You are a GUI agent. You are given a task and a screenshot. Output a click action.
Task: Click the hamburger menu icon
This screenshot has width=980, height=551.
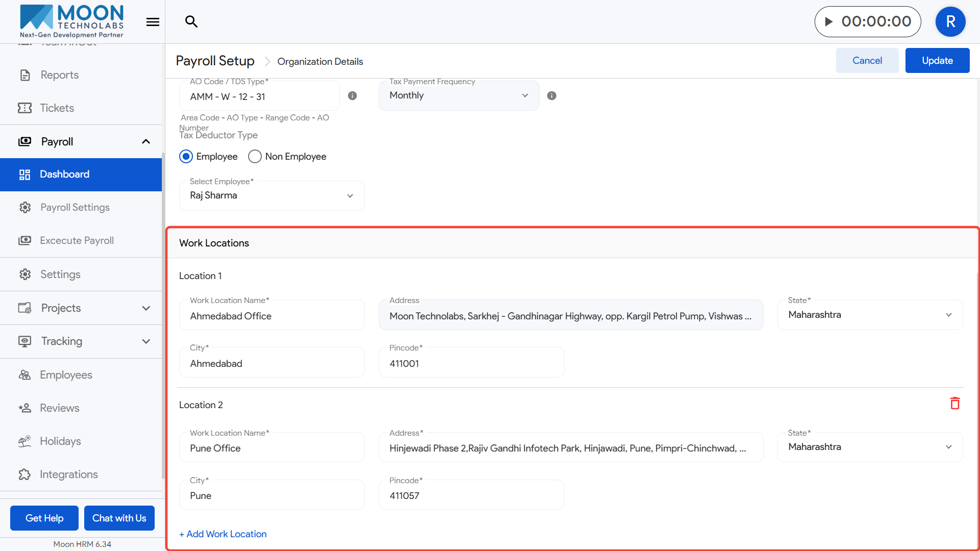pos(153,22)
